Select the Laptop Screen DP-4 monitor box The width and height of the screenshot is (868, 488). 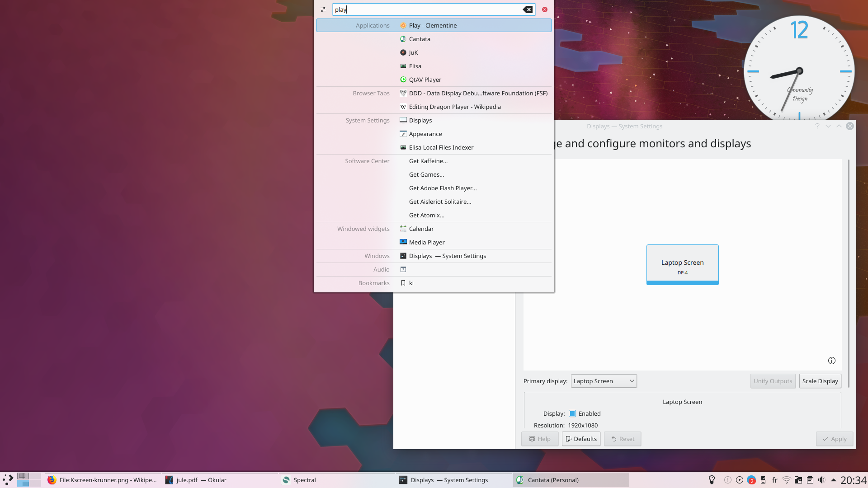(x=682, y=264)
